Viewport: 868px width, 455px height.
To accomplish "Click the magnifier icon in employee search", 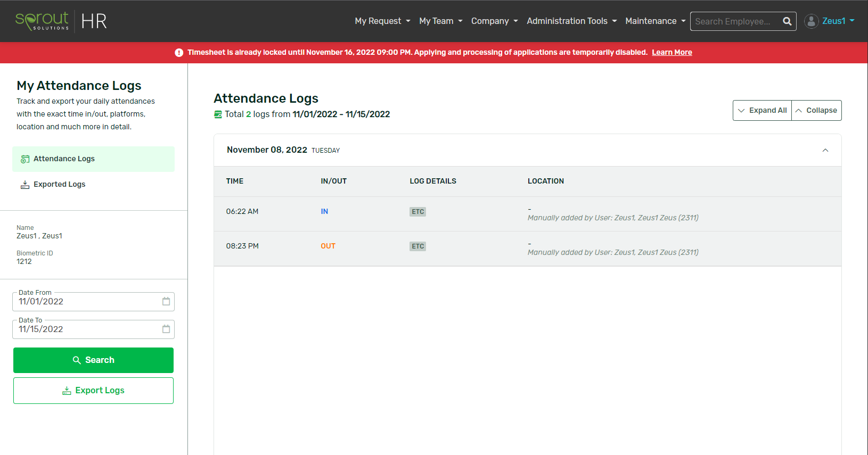I will click(787, 21).
